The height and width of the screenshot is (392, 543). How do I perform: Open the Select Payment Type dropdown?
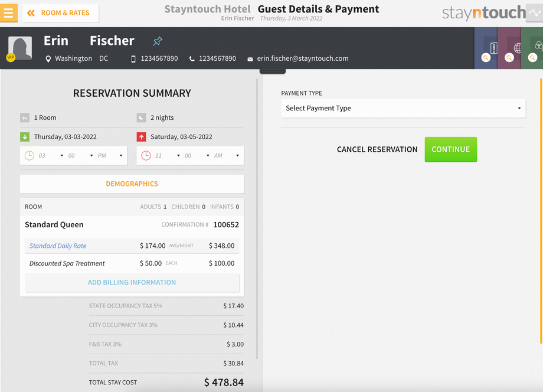(404, 109)
